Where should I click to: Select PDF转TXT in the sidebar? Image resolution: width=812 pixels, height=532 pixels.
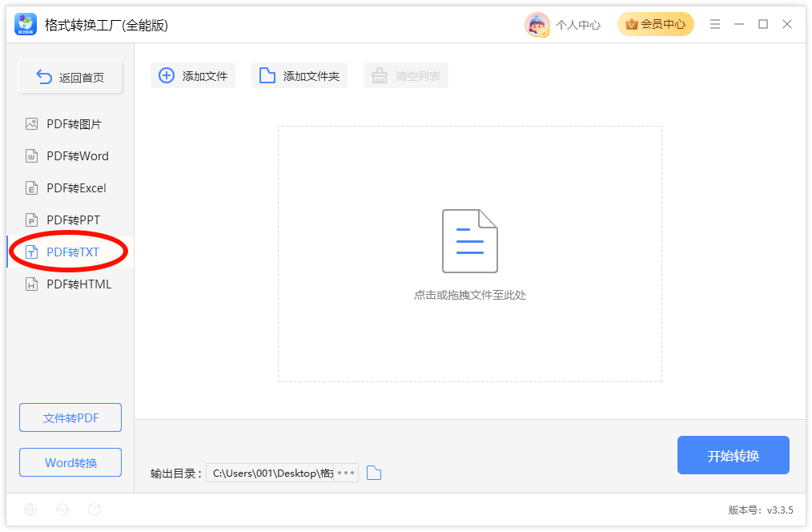(70, 252)
